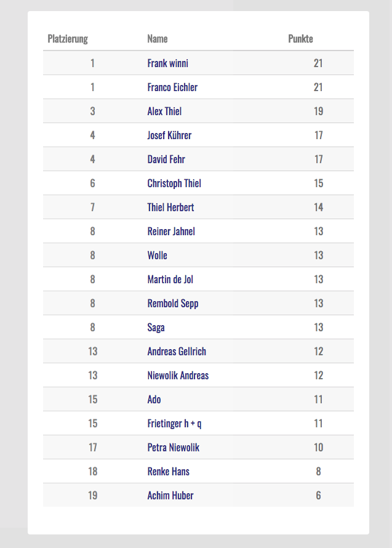Image resolution: width=392 pixels, height=548 pixels.
Task: Click the Platzierung column header
Action: (x=68, y=39)
